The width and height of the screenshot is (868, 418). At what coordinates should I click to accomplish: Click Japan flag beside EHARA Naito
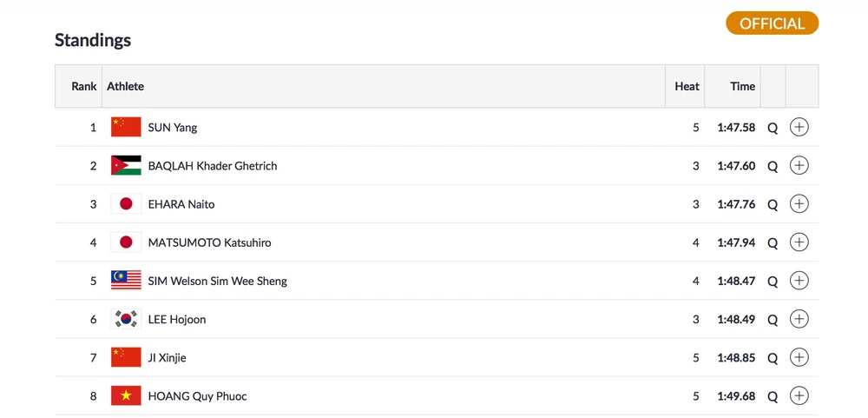click(x=126, y=203)
